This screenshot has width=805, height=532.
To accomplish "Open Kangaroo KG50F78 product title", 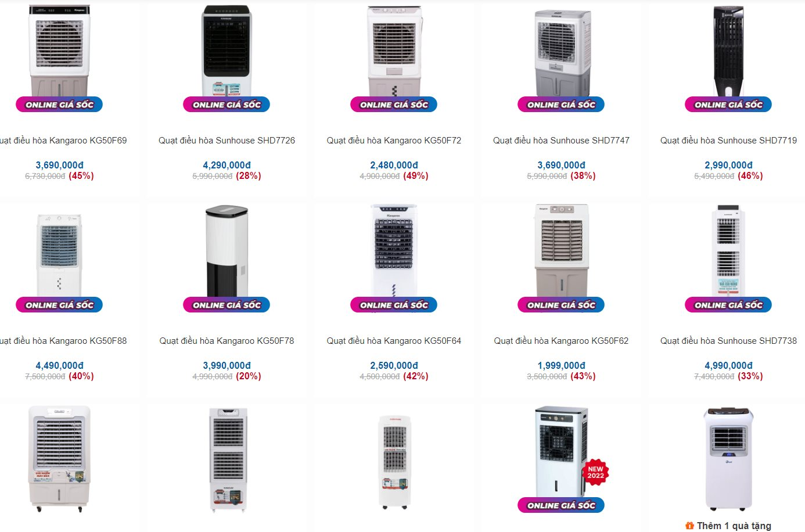I will click(227, 341).
